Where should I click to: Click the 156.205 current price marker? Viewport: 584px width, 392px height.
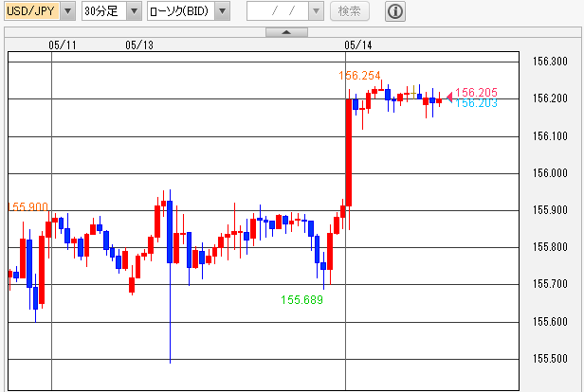(476, 92)
